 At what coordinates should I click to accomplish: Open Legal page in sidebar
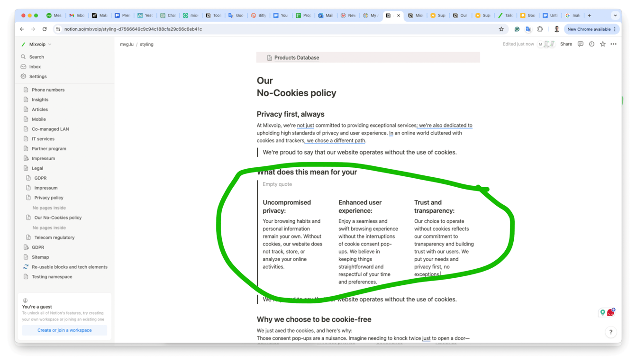[37, 168]
